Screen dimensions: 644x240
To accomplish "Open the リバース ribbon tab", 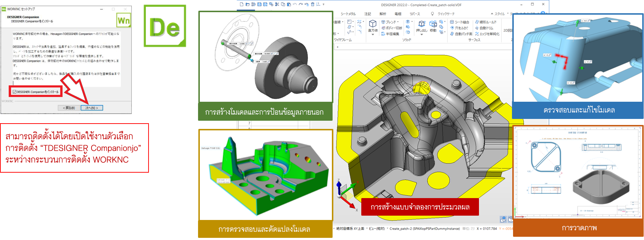I will (x=415, y=14).
